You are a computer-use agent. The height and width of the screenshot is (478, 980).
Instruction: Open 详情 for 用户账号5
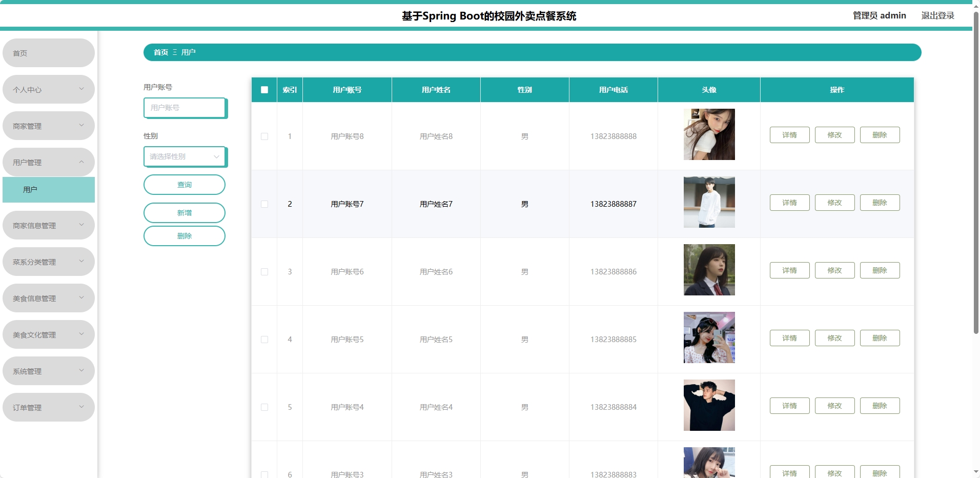click(790, 338)
